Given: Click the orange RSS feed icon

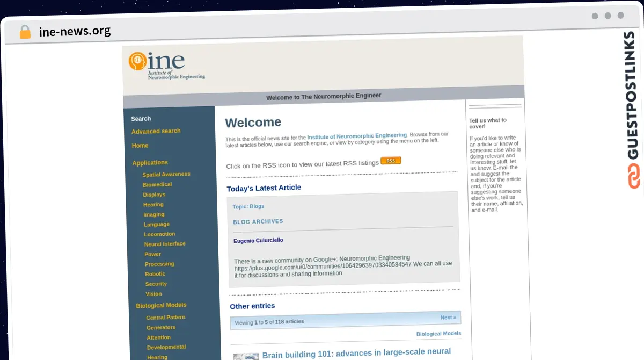Looking at the screenshot, I should pyautogui.click(x=391, y=161).
